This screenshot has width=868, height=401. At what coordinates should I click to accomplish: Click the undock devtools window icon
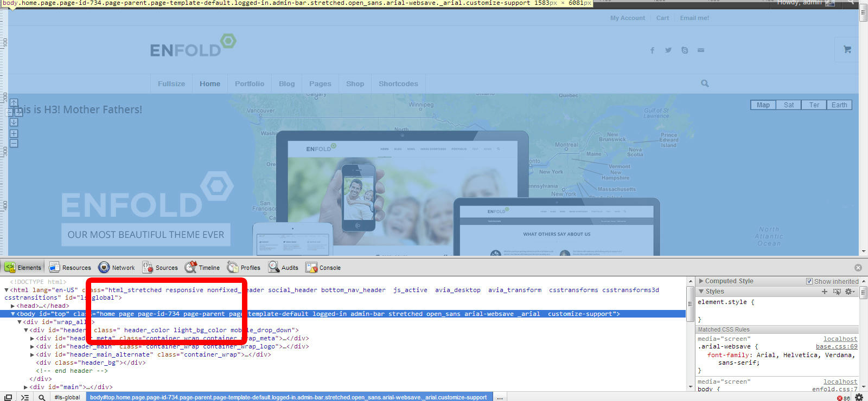[x=8, y=397]
